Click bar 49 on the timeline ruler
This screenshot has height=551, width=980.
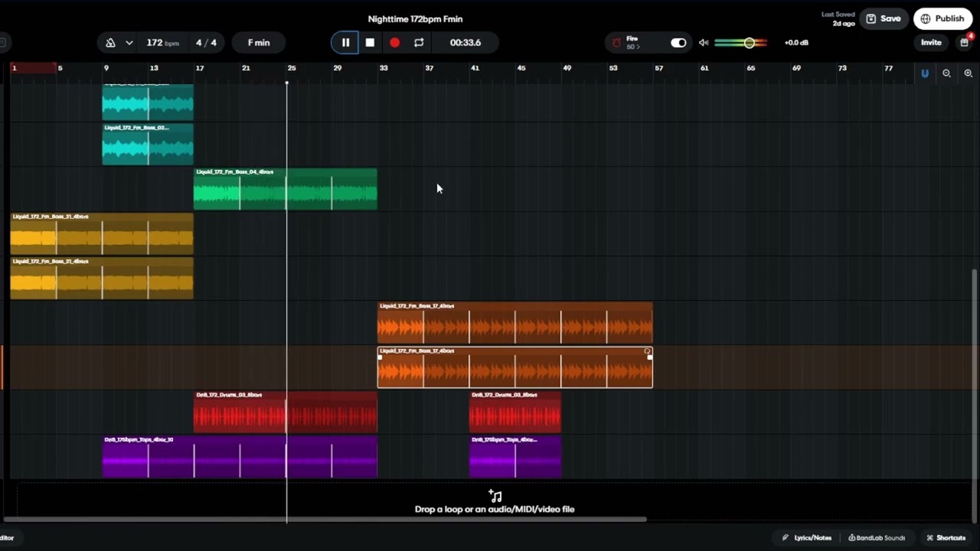coord(567,68)
